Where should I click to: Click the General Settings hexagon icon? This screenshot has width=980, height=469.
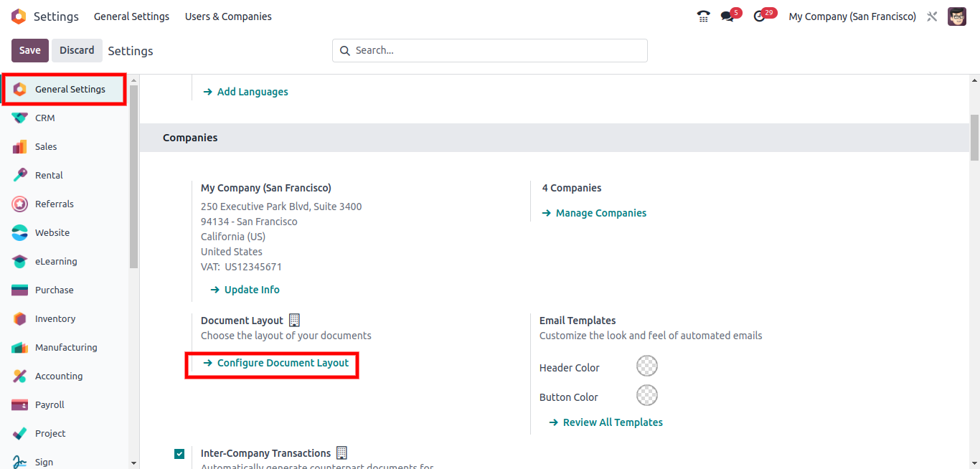tap(20, 89)
